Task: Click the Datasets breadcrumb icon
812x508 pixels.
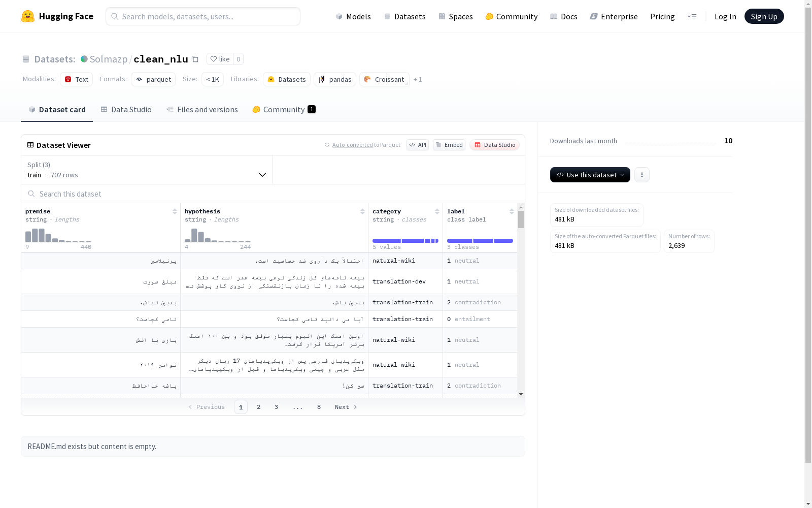Action: click(x=26, y=59)
